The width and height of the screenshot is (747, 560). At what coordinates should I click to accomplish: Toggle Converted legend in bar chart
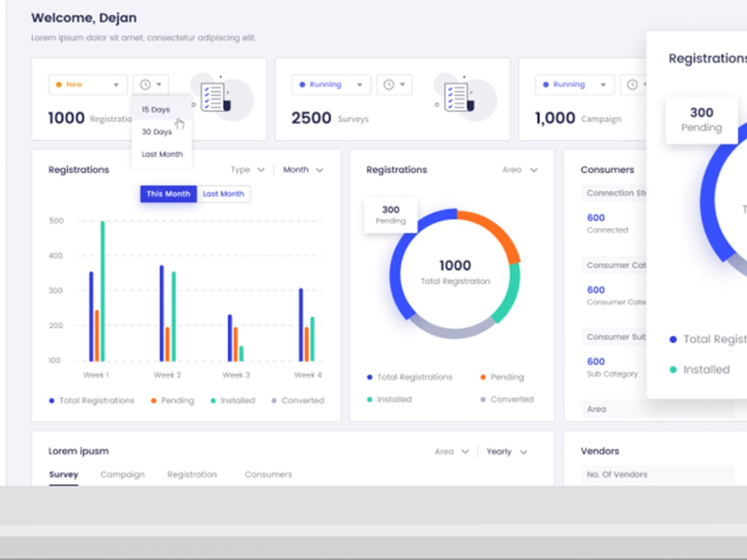[x=298, y=400]
